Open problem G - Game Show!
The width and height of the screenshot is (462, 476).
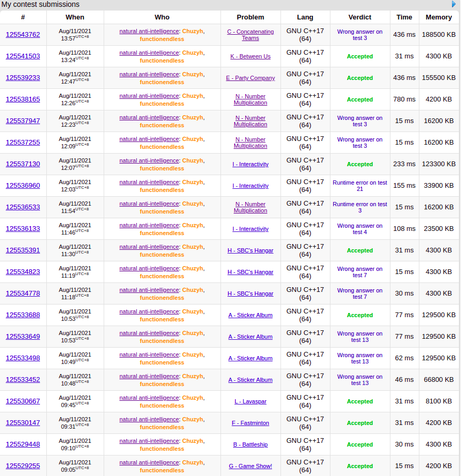(x=250, y=466)
